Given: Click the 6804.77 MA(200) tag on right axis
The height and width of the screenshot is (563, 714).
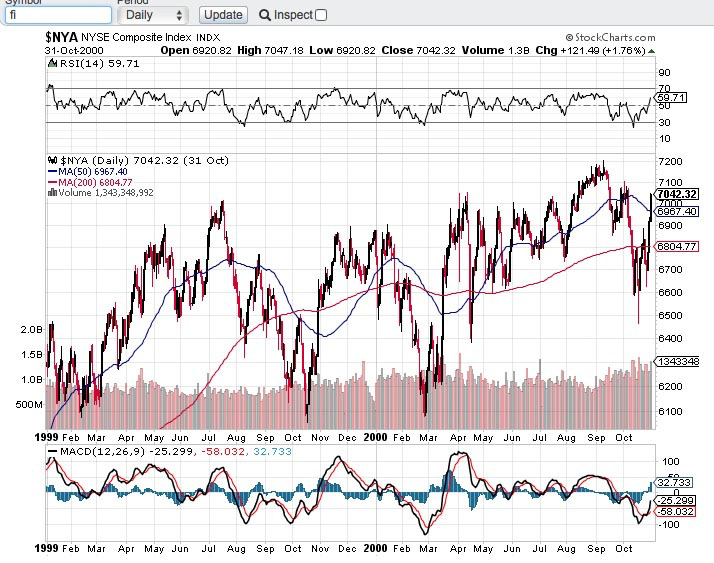Looking at the screenshot, I should pyautogui.click(x=677, y=246).
